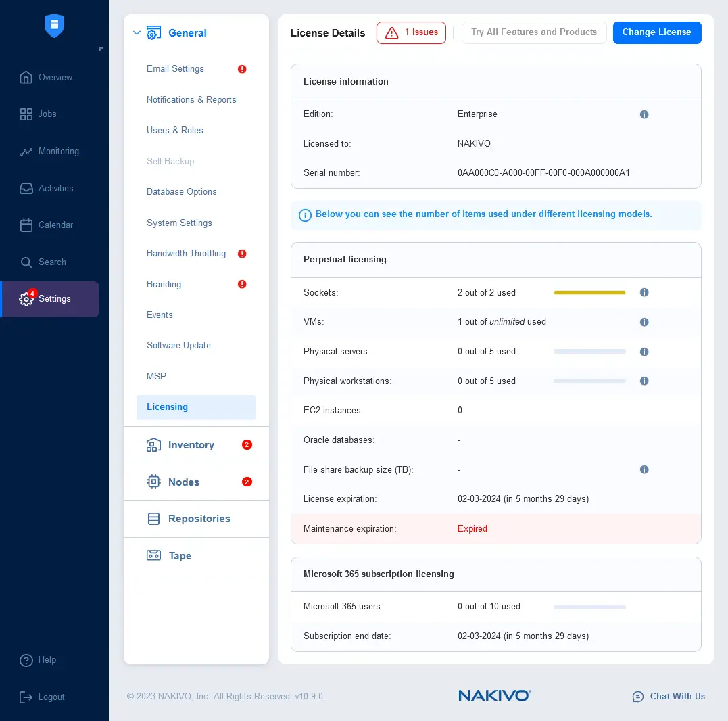
Task: Click the Microsoft 365 users usage bar
Action: pos(589,607)
